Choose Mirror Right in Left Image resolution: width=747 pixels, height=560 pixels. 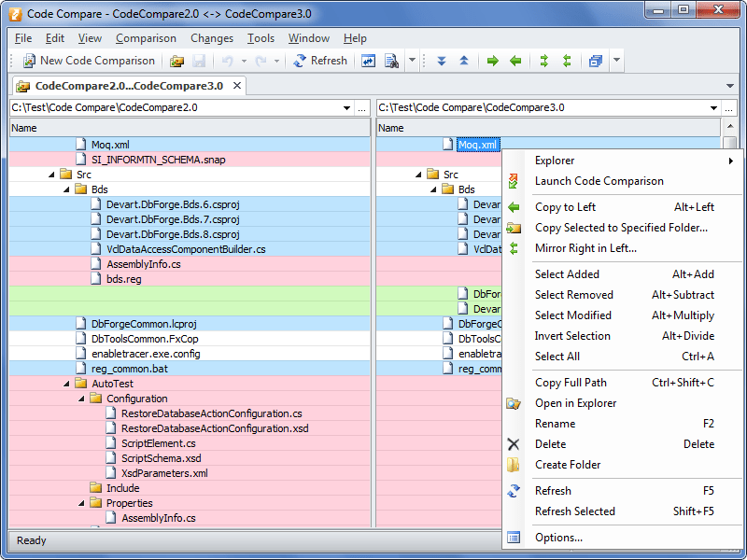coord(624,248)
